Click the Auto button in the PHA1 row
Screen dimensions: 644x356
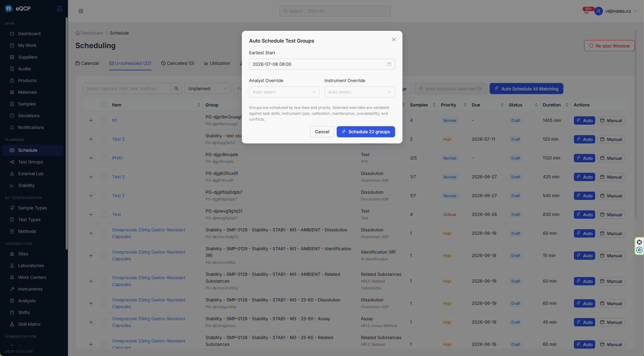pos(584,158)
